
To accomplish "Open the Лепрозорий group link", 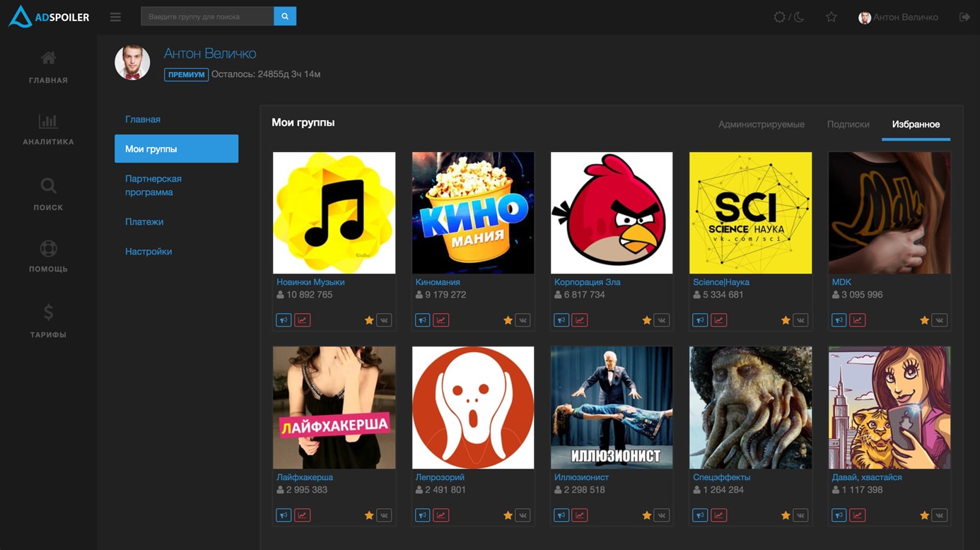I will coord(440,477).
